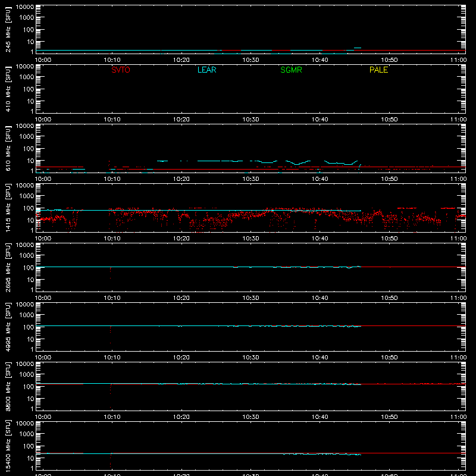This screenshot has width=476, height=476.
Task: Click the red SVTO station legend label
Action: pyautogui.click(x=121, y=70)
